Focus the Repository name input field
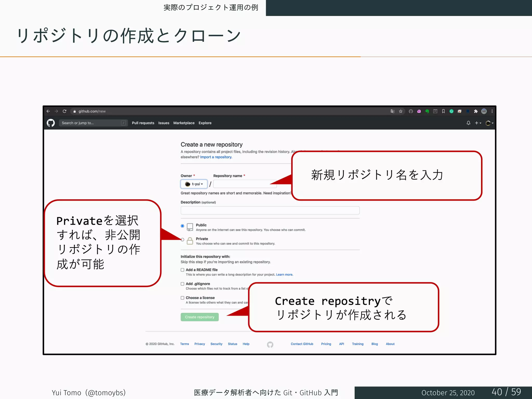Screen dimensions: 532x399 pyautogui.click(x=245, y=184)
